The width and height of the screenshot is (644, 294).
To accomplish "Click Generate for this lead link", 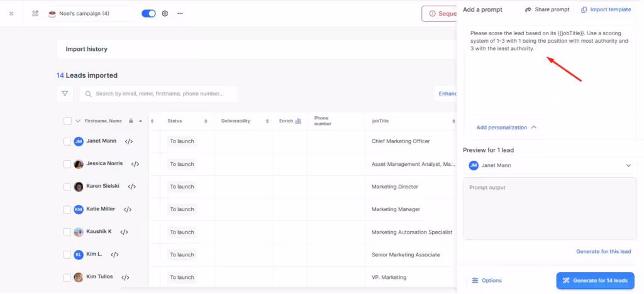I will pos(603,251).
